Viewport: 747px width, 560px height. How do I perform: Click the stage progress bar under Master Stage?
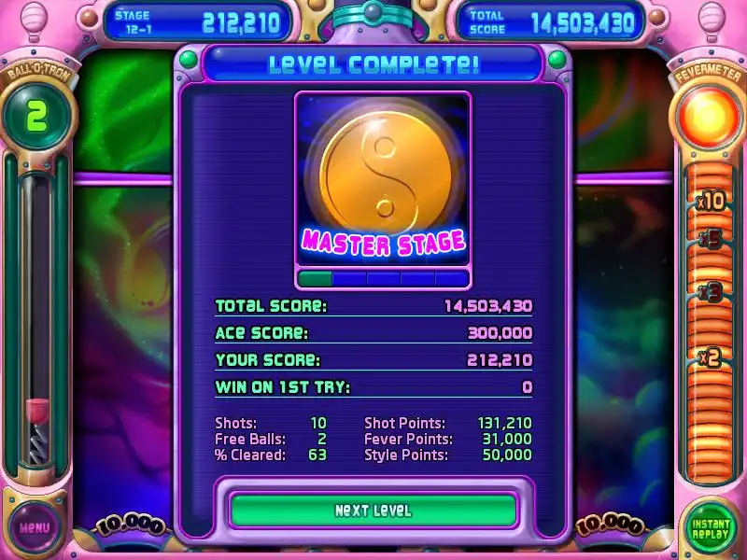coord(383,278)
